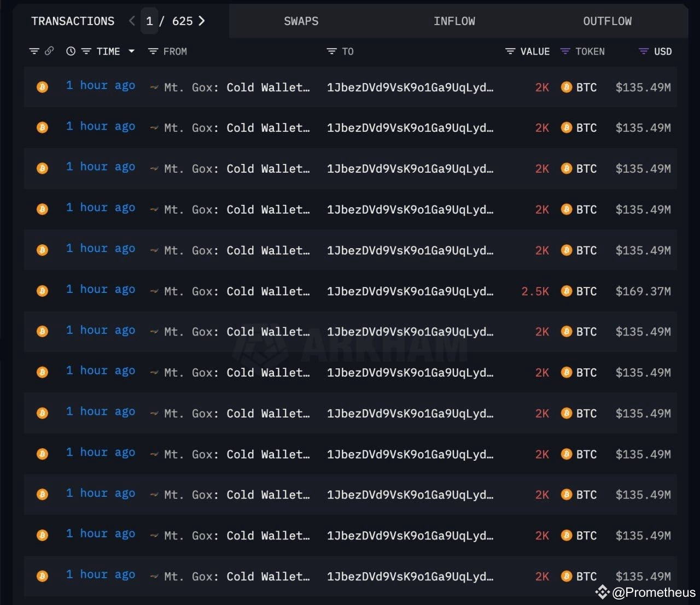Viewport: 700px width, 605px height.
Task: Click the BTC coin icon in the bottommost row
Action: (567, 576)
